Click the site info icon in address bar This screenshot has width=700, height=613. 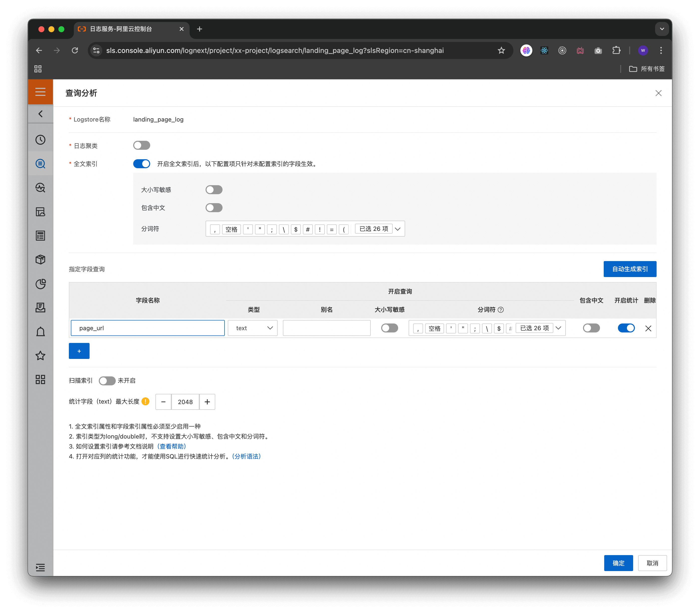pyautogui.click(x=97, y=51)
